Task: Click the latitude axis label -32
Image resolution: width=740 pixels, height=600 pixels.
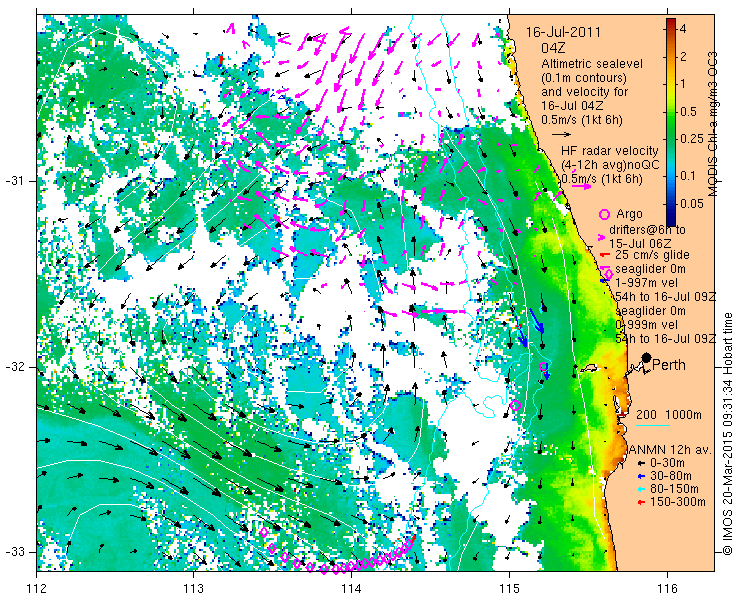Action: pos(14,367)
